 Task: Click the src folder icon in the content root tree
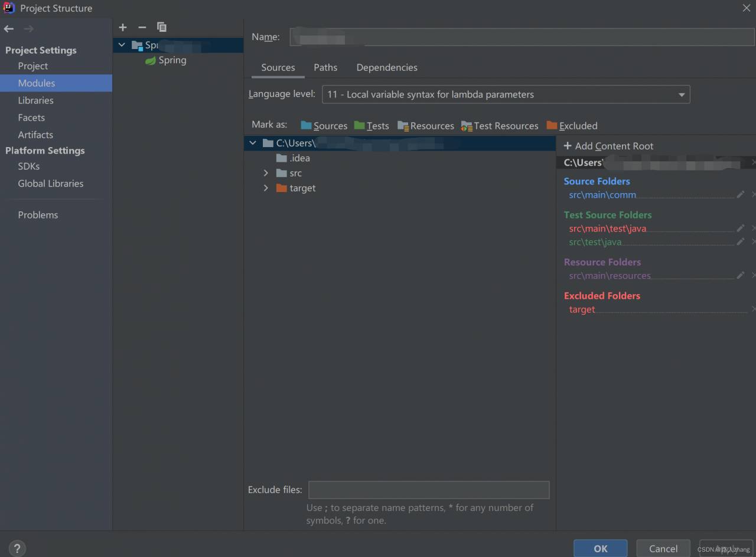(282, 173)
